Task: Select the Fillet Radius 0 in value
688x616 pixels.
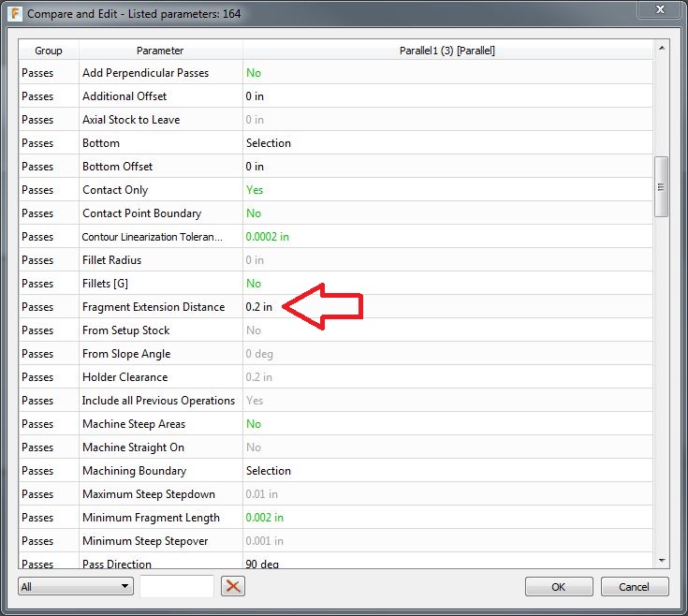Action: [x=255, y=260]
